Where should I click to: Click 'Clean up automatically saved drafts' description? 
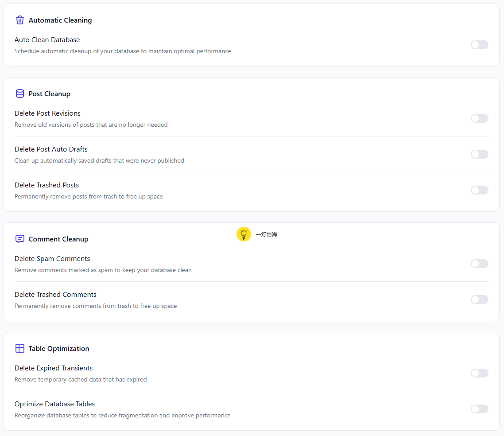99,160
